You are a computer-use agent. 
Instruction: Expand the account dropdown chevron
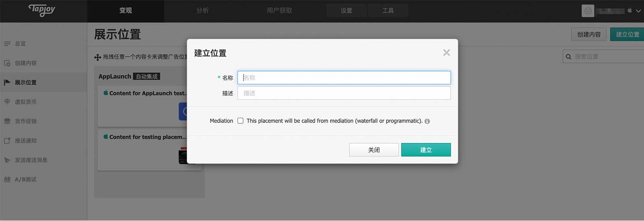(638, 11)
